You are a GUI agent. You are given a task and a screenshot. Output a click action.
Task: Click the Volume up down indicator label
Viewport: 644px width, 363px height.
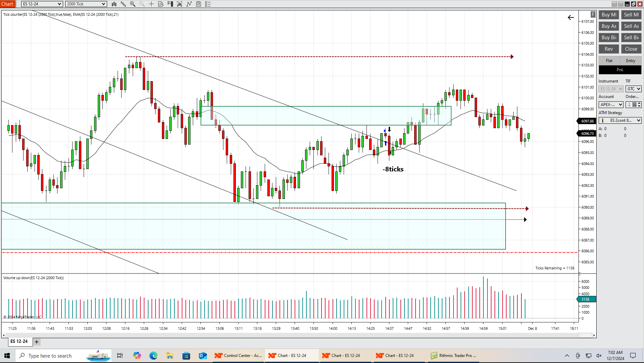tap(34, 278)
